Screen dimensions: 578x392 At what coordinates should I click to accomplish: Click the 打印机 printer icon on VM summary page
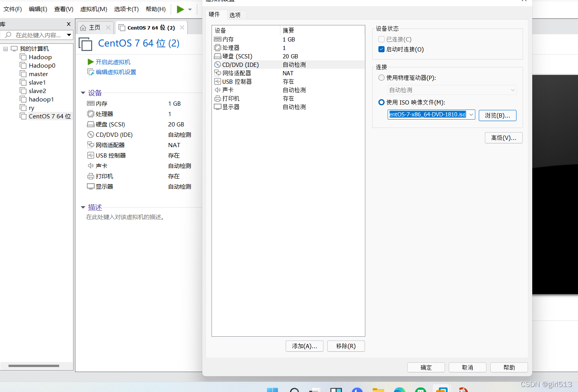(91, 176)
